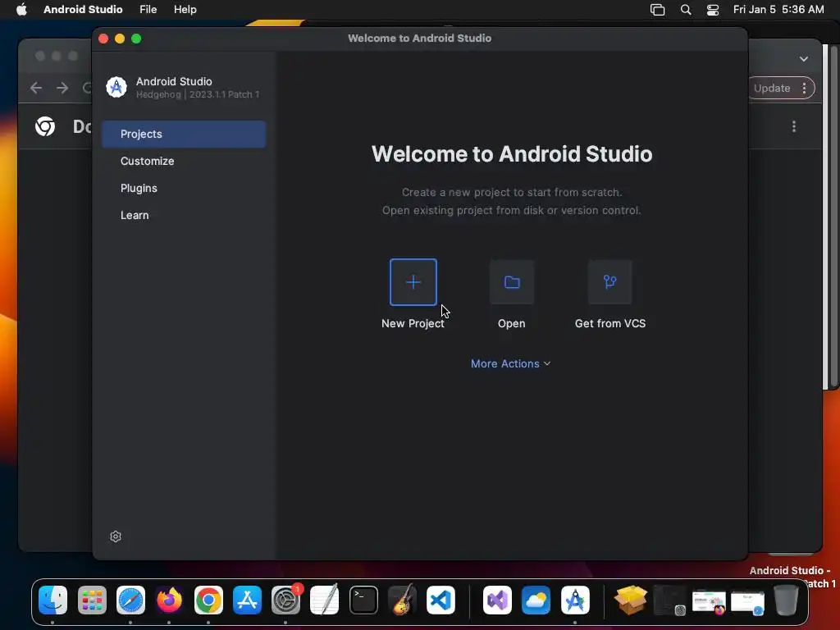The width and height of the screenshot is (840, 630).
Task: Click the New Project plus icon
Action: tap(413, 282)
